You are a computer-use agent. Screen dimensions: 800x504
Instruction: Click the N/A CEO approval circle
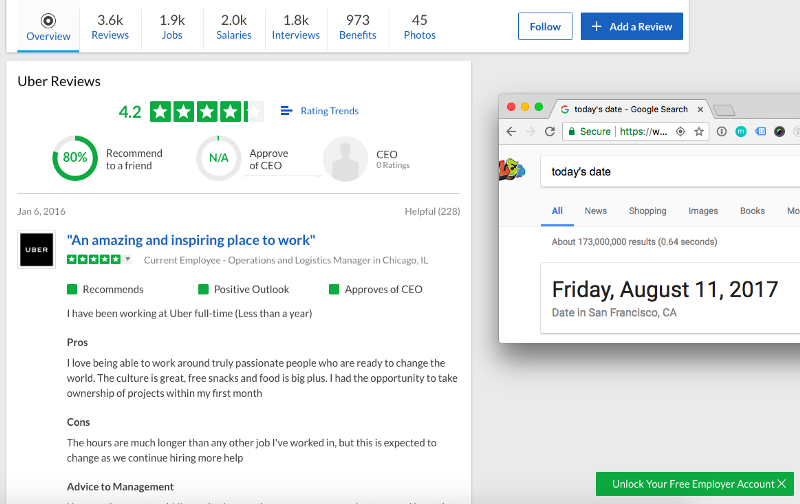tap(218, 158)
